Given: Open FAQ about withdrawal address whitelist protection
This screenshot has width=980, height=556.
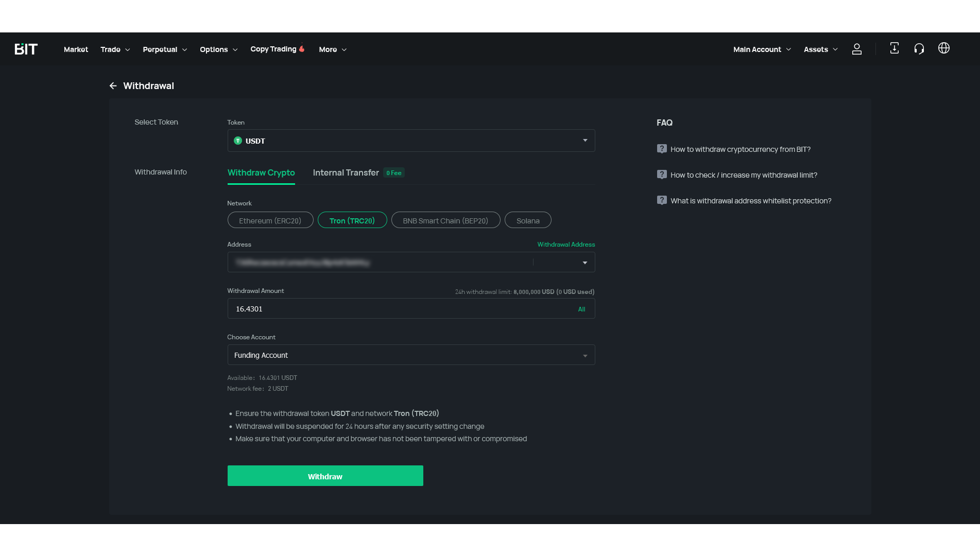Looking at the screenshot, I should pos(751,201).
